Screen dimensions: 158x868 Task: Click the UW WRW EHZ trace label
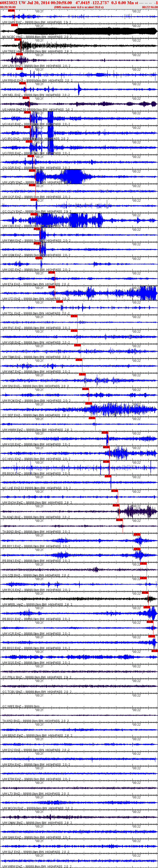(37, 866)
